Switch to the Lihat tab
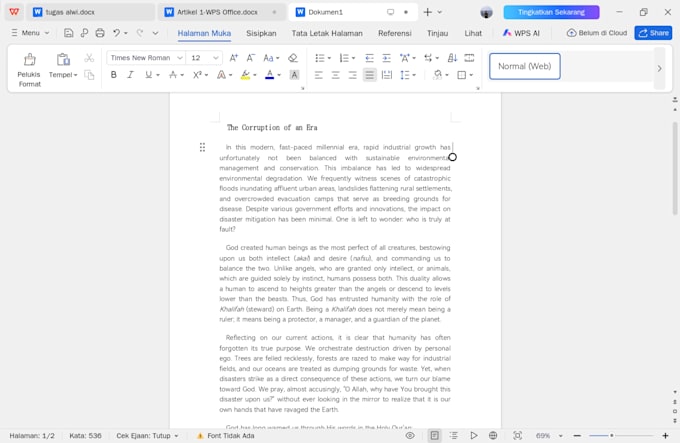The image size is (680, 443). 473,33
